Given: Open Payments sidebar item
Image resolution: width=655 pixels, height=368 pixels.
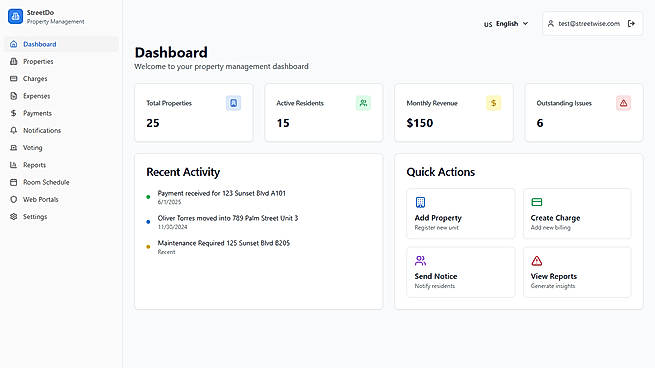Looking at the screenshot, I should 61,113.
